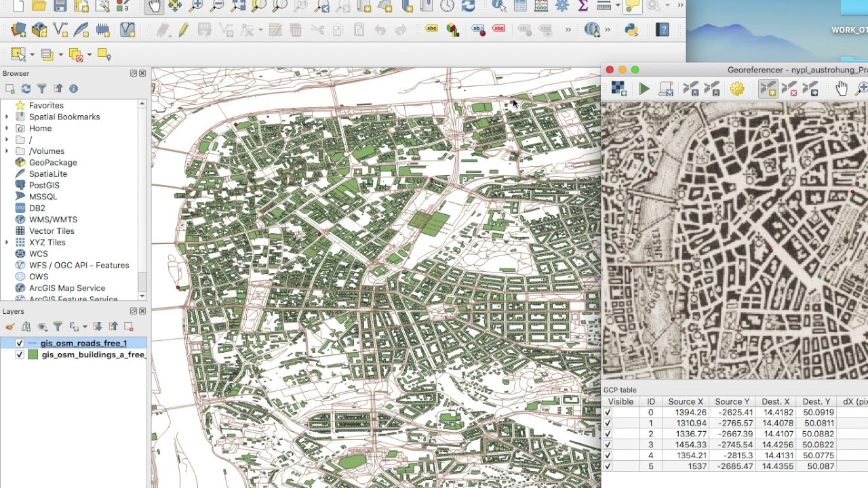This screenshot has width=868, height=488.
Task: Click the Dest. Y column header
Action: click(x=816, y=402)
